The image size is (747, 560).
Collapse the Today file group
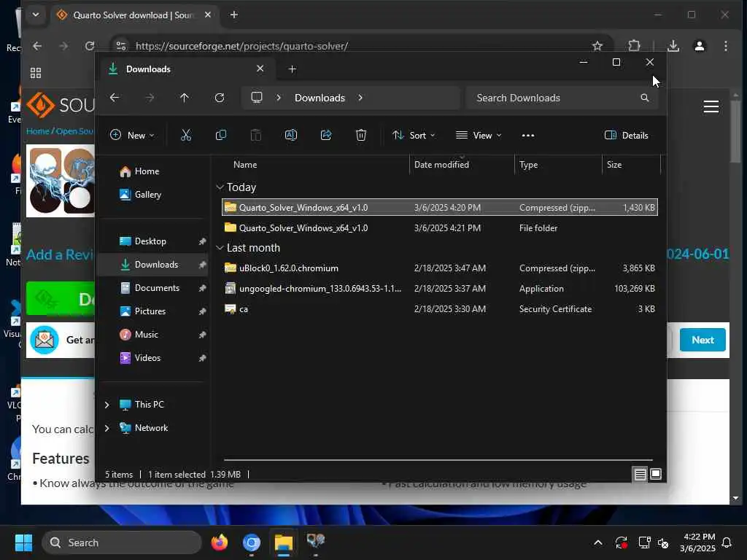coord(220,187)
